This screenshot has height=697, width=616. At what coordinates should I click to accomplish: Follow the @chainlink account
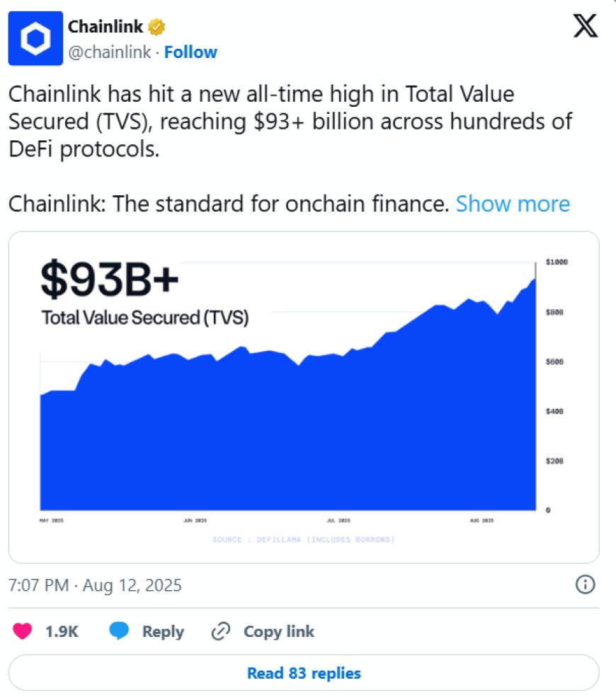[190, 52]
